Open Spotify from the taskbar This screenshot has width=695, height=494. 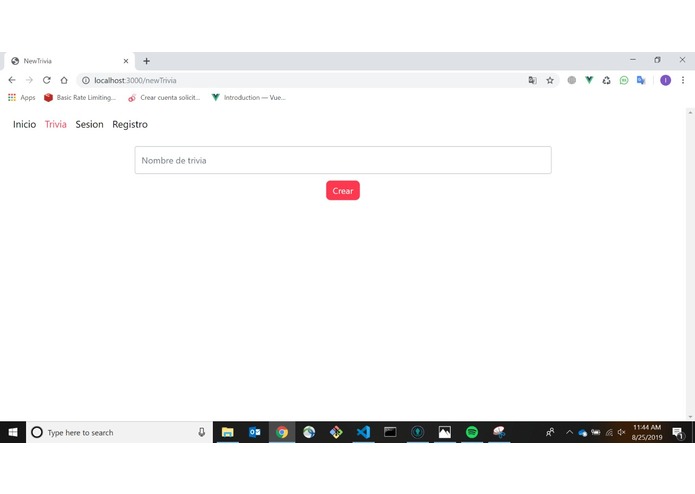click(x=472, y=432)
